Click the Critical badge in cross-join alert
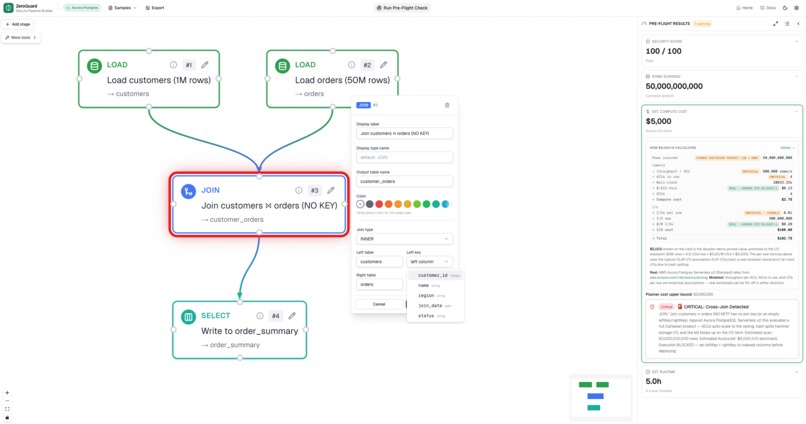 click(667, 307)
